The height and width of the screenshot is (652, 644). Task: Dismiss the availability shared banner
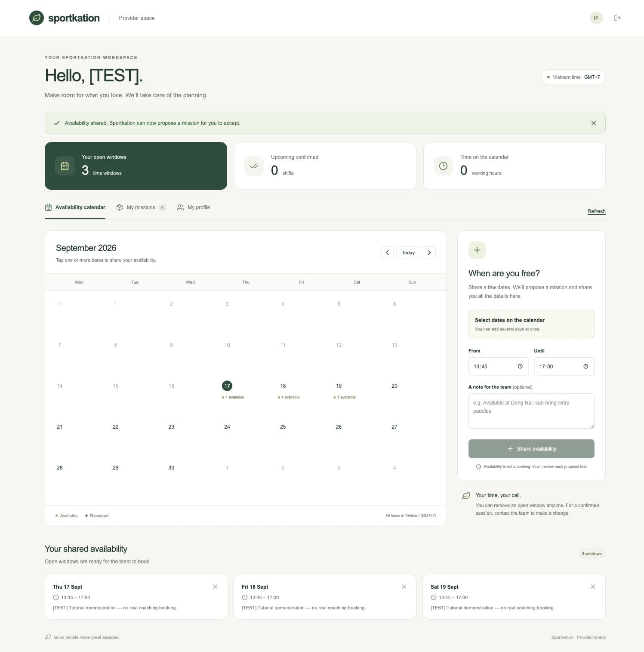click(x=593, y=123)
